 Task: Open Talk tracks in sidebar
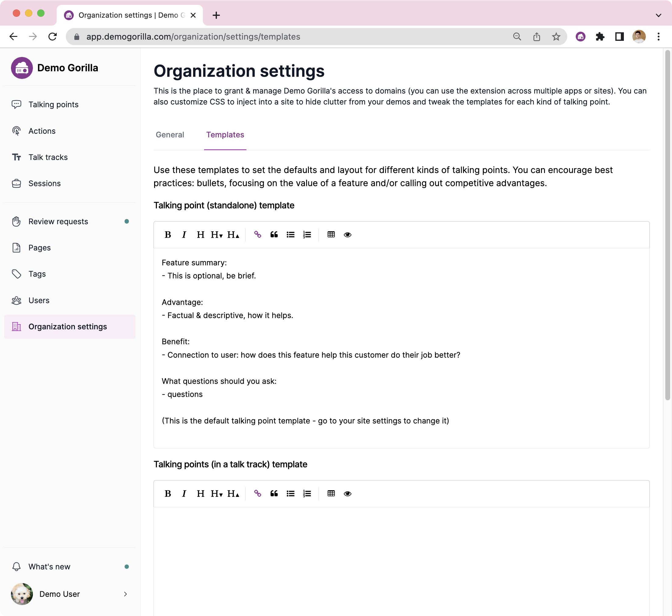tap(48, 157)
